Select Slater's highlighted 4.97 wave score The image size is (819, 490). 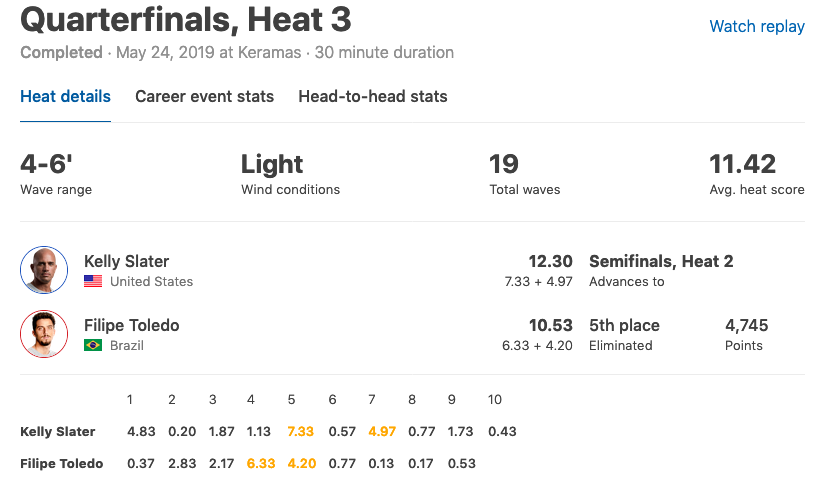(x=382, y=432)
